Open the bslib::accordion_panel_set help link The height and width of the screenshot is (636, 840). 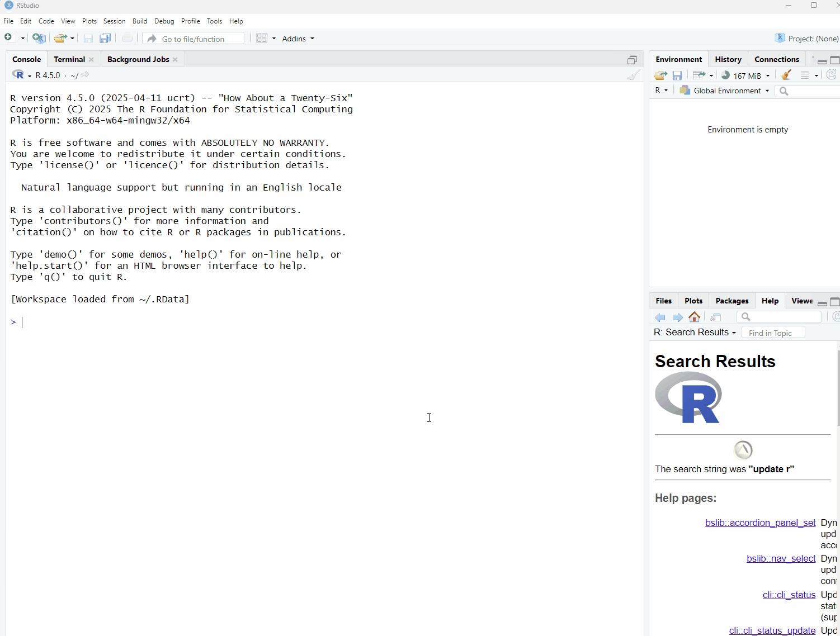[760, 523]
